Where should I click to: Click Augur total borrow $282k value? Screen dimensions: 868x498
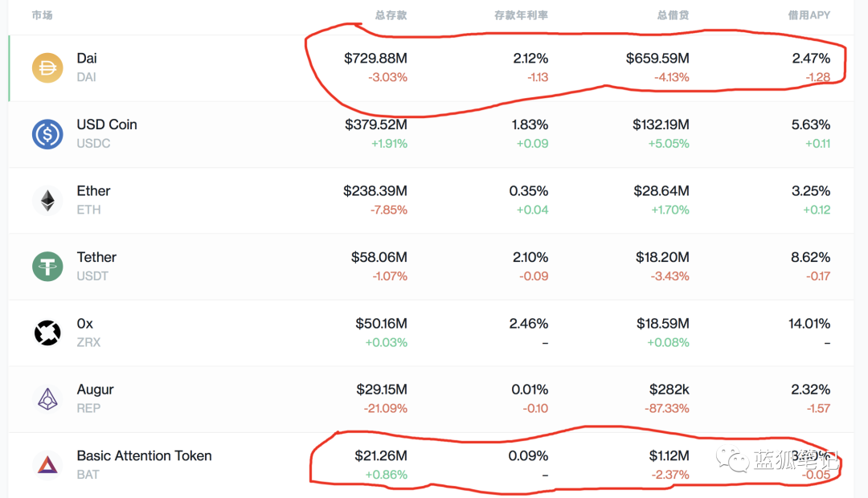click(x=669, y=390)
